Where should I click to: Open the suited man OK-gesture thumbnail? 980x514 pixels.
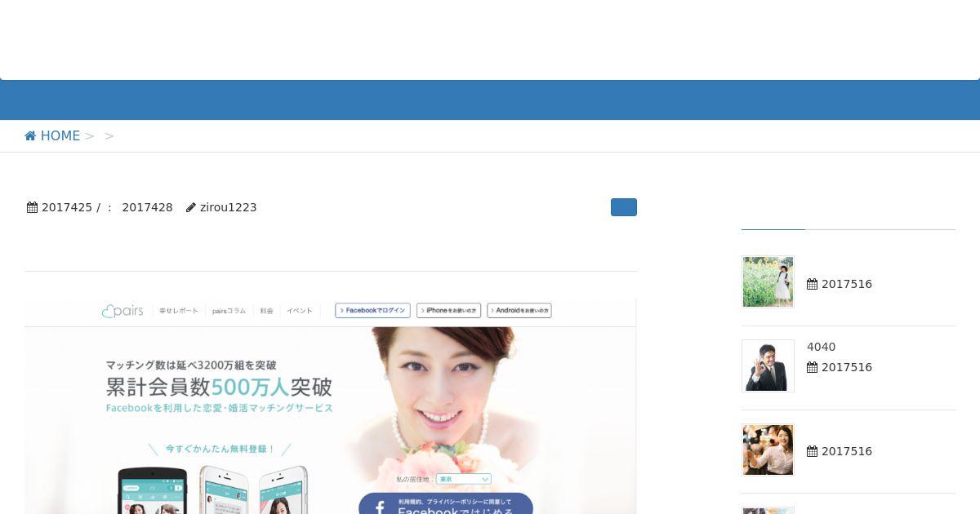tap(768, 366)
